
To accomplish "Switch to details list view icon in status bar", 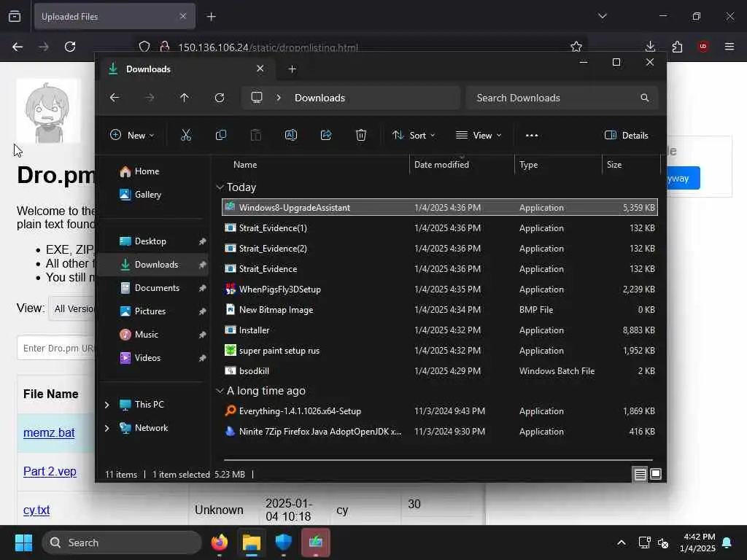I will click(x=640, y=474).
